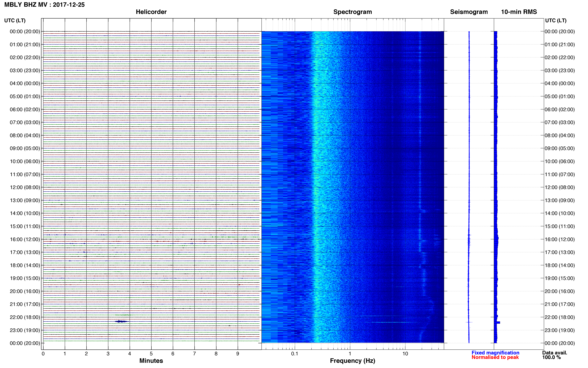Click '22:00 (18:00)' on helicorder time axis
This screenshot has width=588, height=368.
coord(25,317)
